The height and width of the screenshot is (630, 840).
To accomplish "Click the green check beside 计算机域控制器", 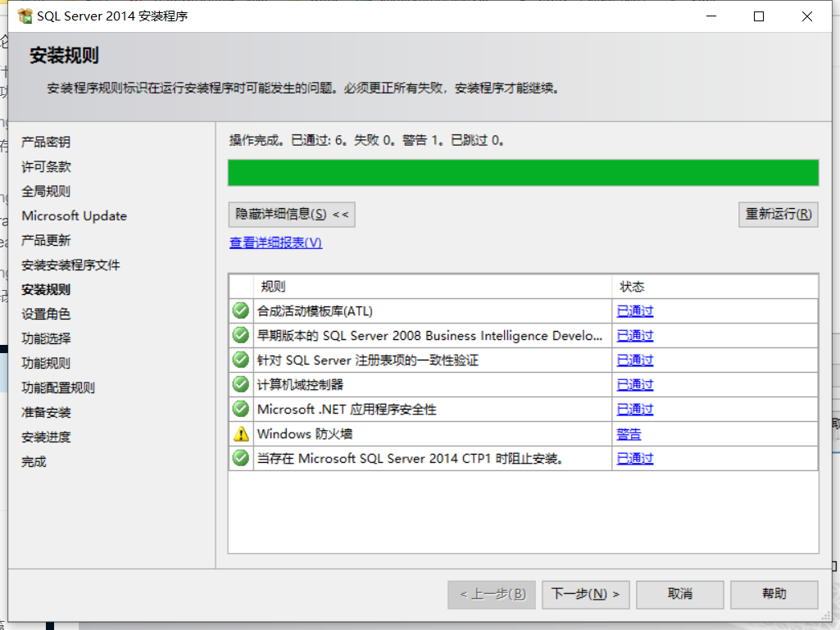I will pyautogui.click(x=240, y=384).
